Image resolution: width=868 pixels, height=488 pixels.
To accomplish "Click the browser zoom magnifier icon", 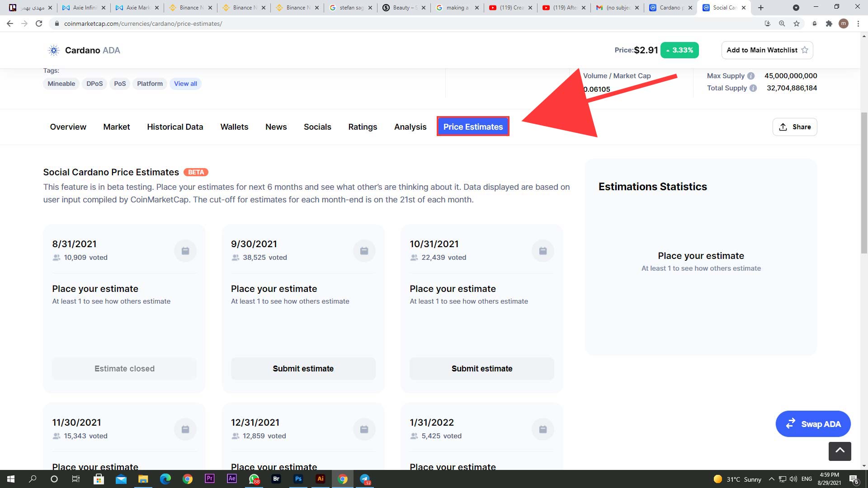I will (x=782, y=23).
